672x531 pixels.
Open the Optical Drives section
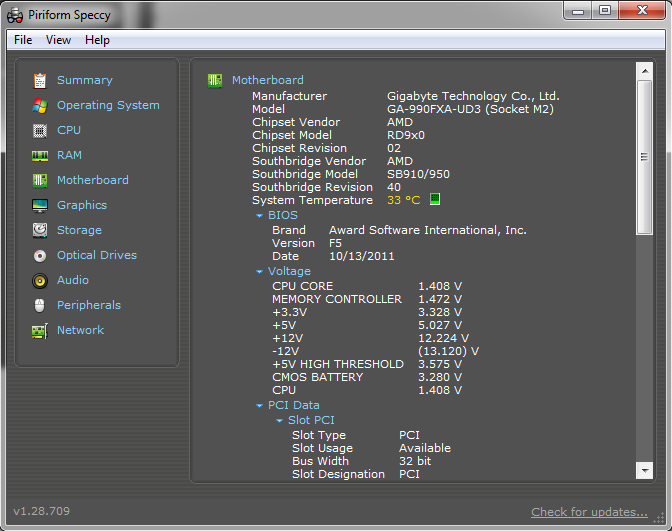tap(97, 255)
